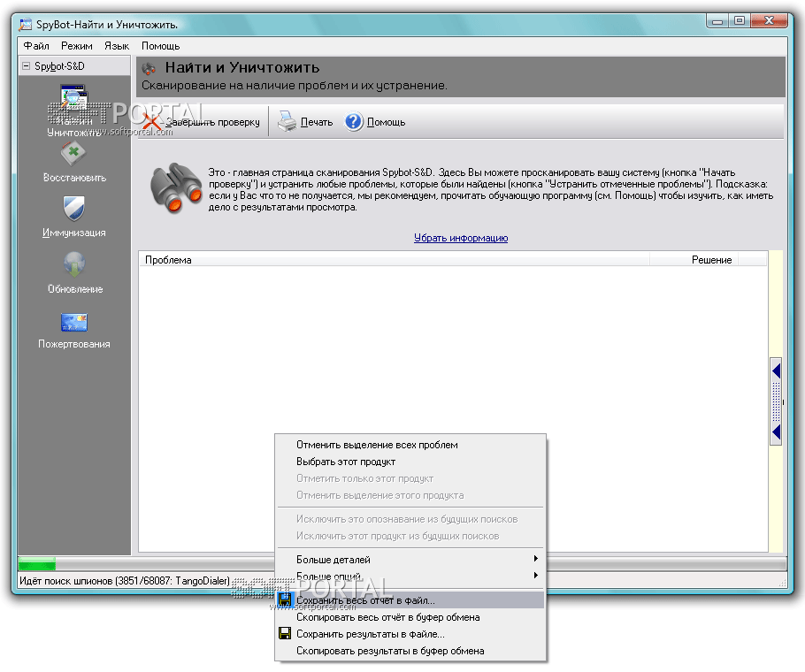805x672 pixels.
Task: Click the upper blue arrow on right panel
Action: (777, 370)
